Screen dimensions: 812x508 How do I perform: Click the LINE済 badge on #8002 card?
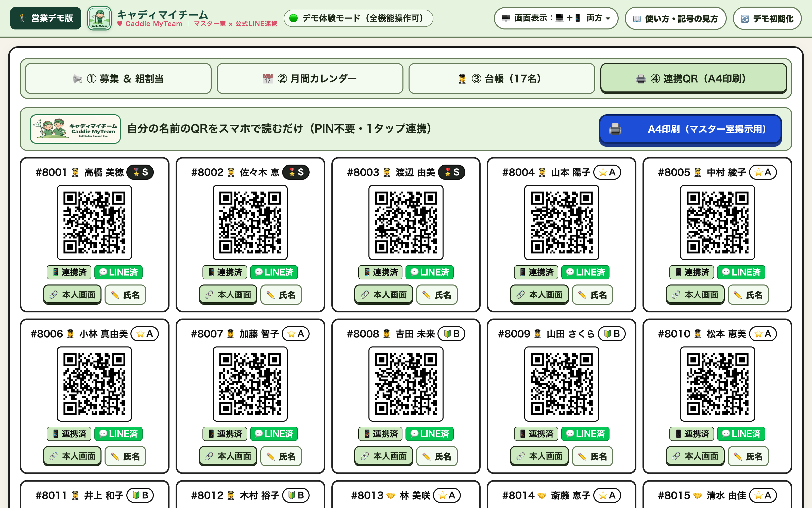tap(274, 272)
